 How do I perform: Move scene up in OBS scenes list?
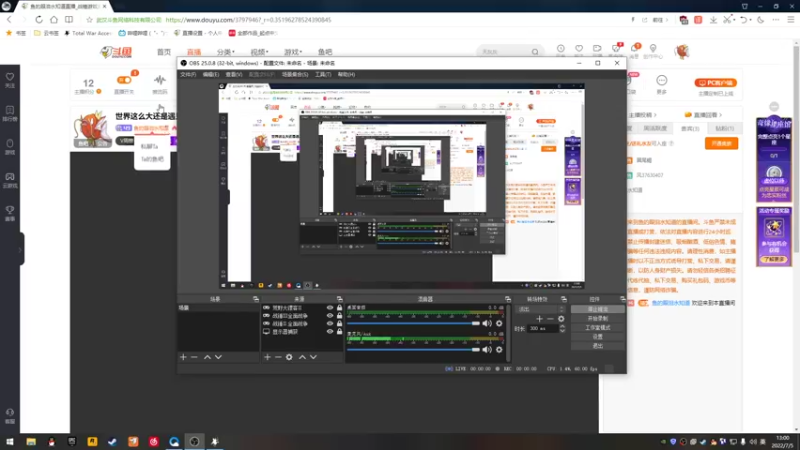click(x=207, y=357)
